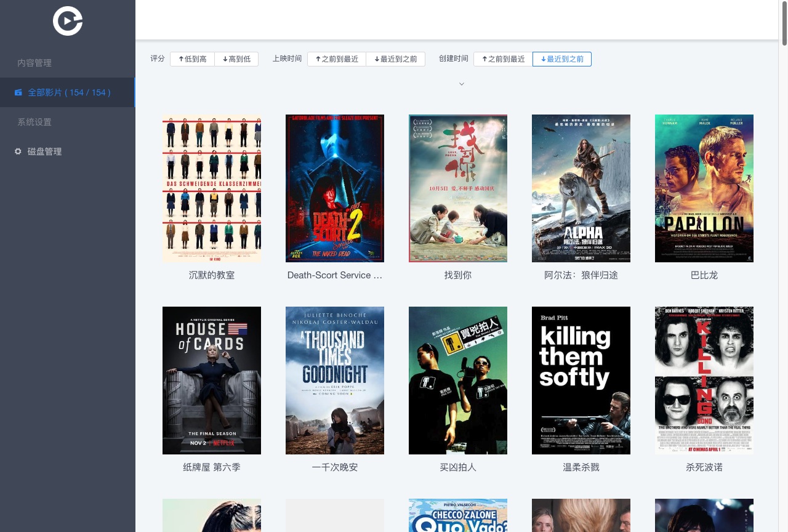Click the title 杀死波诺
This screenshot has width=788, height=532.
(704, 467)
